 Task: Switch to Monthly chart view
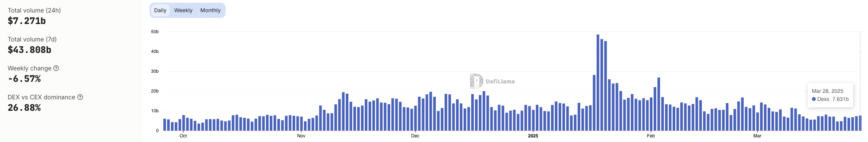point(210,10)
